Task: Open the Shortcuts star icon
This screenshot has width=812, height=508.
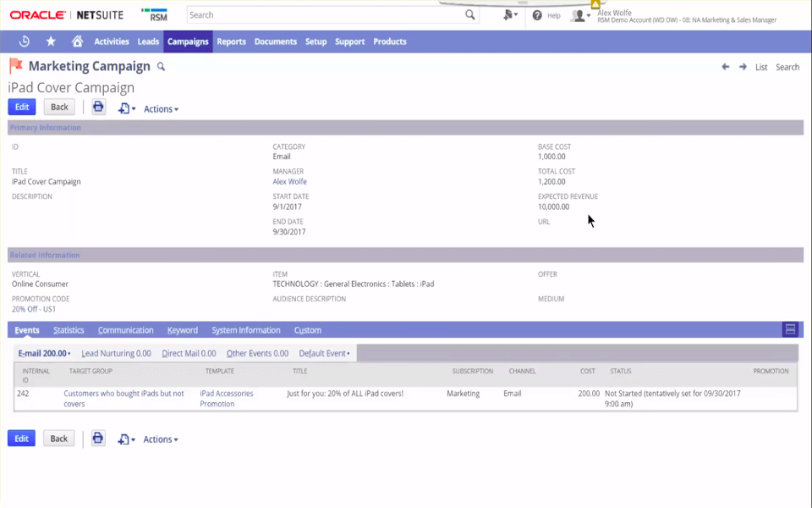Action: pyautogui.click(x=51, y=41)
